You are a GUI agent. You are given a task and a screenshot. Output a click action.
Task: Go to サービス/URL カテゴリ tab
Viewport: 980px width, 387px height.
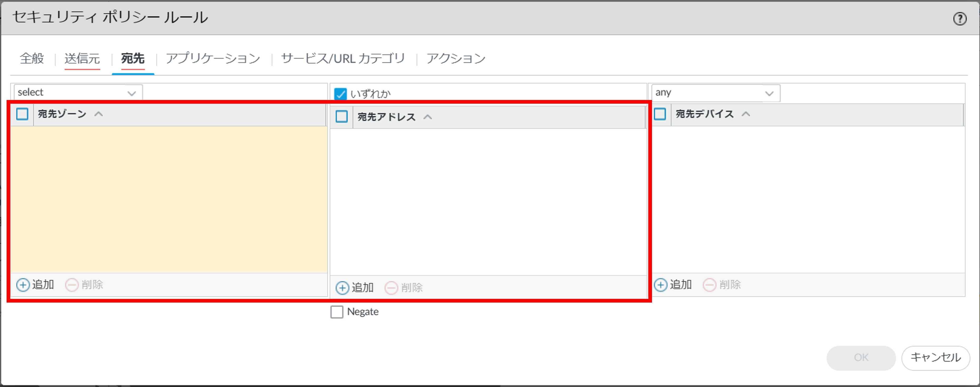click(x=343, y=58)
